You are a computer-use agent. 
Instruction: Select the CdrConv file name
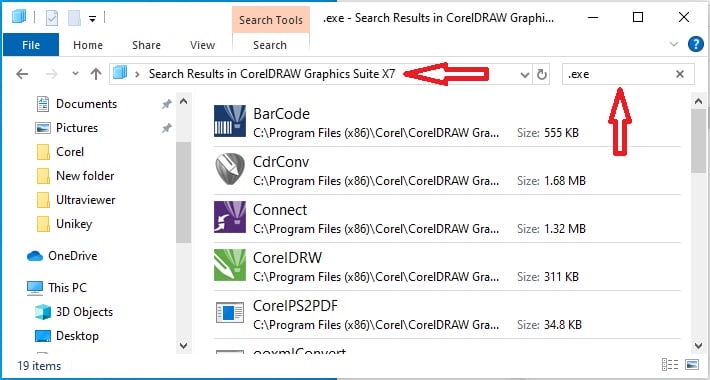pyautogui.click(x=281, y=162)
